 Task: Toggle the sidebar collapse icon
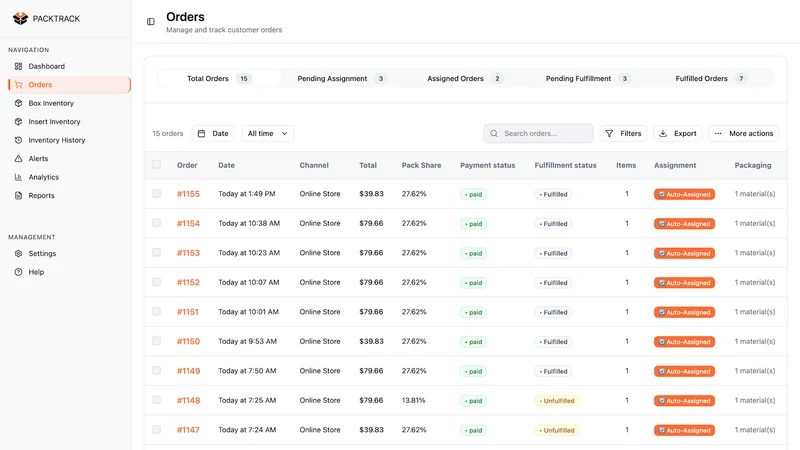coord(151,21)
